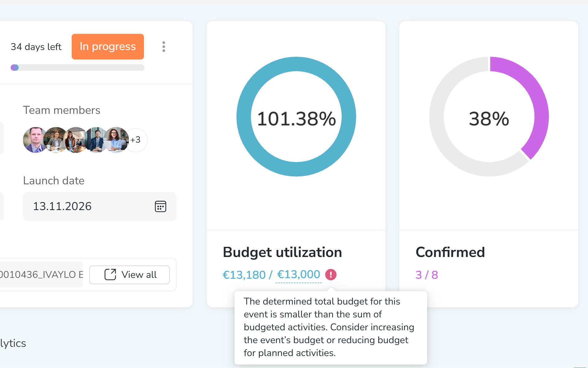
Task: Click the View all button
Action: click(x=130, y=274)
